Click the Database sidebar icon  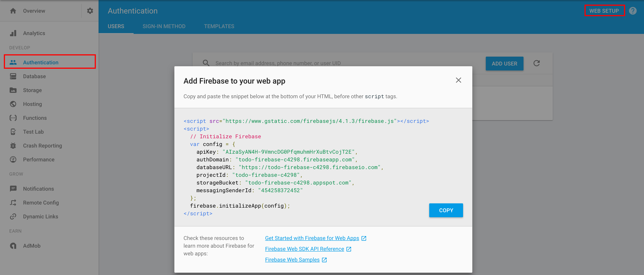point(13,76)
